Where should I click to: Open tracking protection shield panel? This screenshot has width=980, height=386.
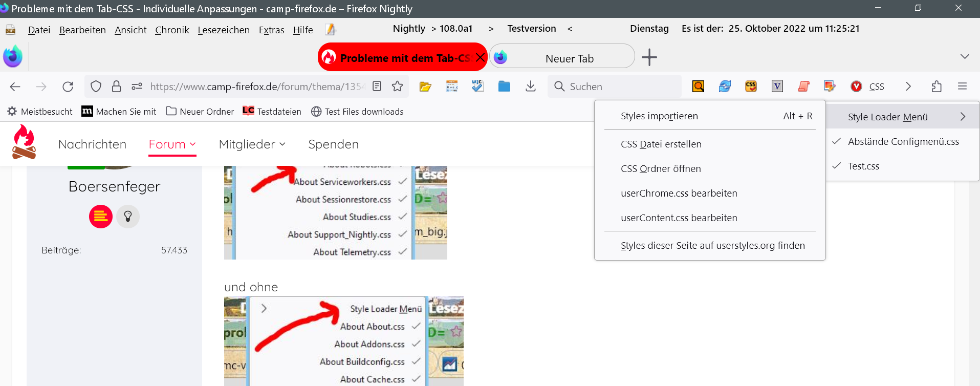(x=96, y=87)
